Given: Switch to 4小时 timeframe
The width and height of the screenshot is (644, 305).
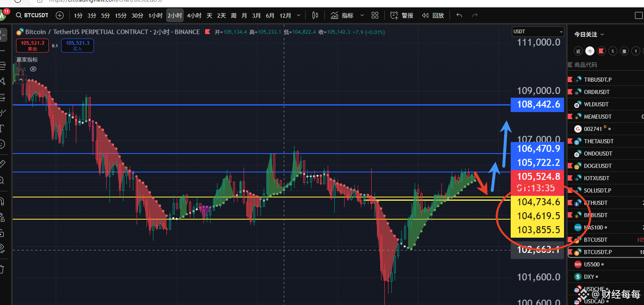Looking at the screenshot, I should pos(194,15).
